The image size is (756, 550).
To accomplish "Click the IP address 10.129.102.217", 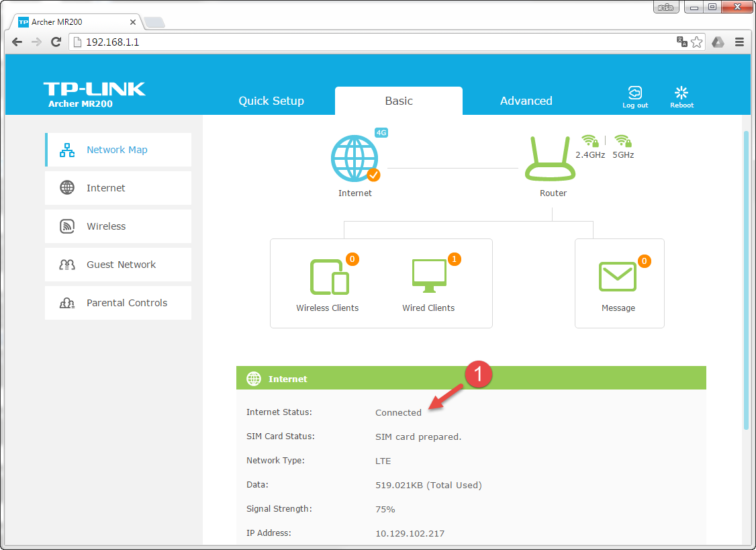I will pos(410,533).
